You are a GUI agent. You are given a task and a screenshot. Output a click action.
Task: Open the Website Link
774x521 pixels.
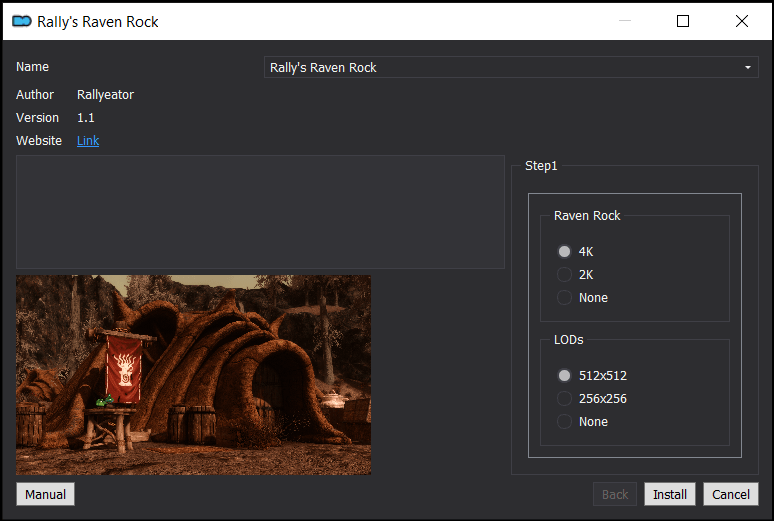(x=88, y=141)
